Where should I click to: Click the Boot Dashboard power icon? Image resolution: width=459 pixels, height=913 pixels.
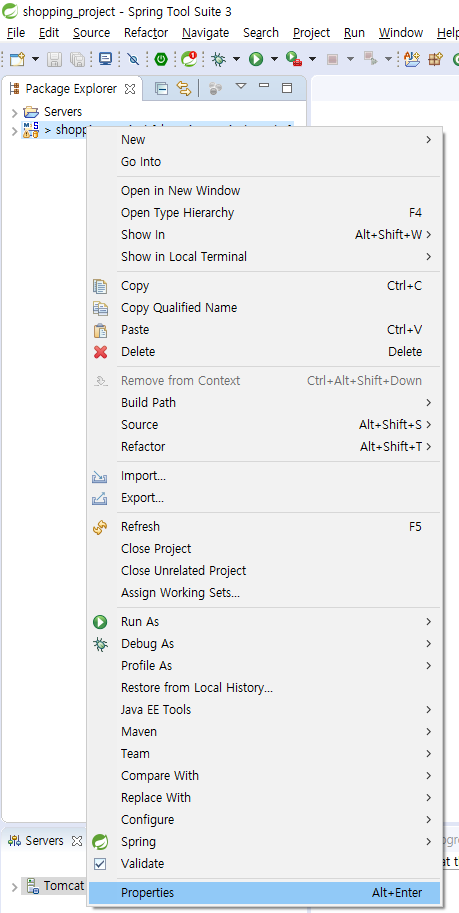pyautogui.click(x=161, y=59)
